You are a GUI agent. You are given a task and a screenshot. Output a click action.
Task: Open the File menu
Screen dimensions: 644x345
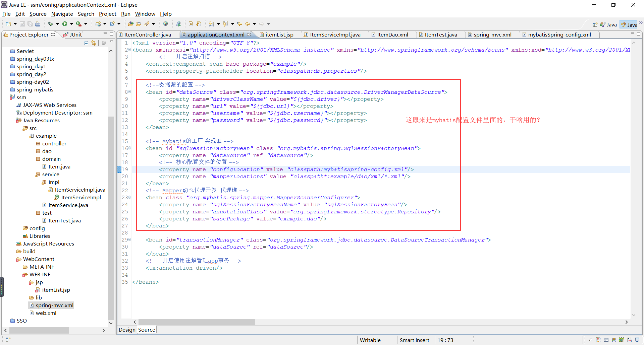coord(6,14)
